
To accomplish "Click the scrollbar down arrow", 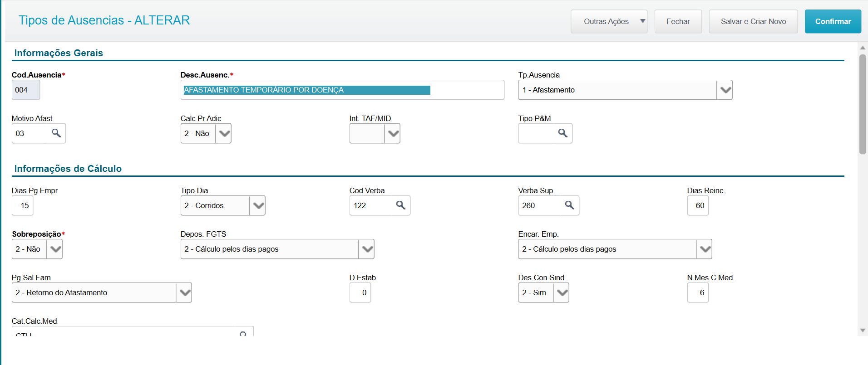I will (863, 331).
